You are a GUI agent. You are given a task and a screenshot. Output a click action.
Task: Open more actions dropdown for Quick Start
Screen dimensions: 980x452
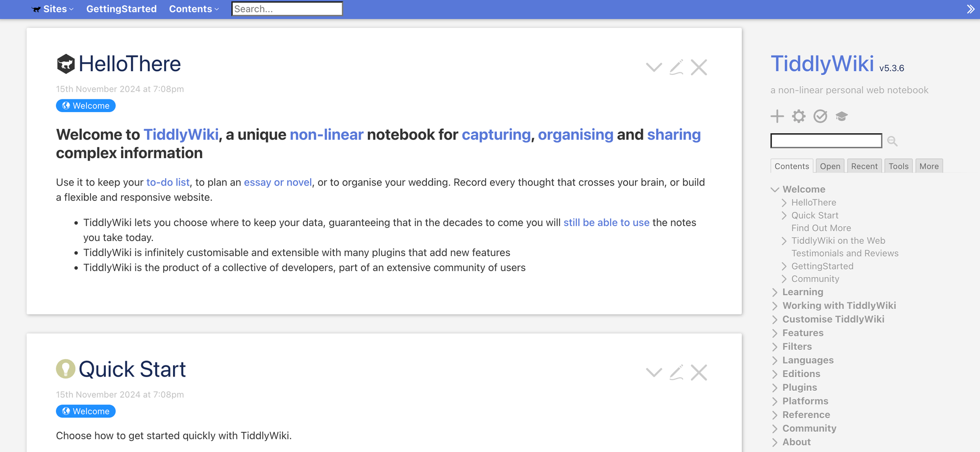click(654, 373)
